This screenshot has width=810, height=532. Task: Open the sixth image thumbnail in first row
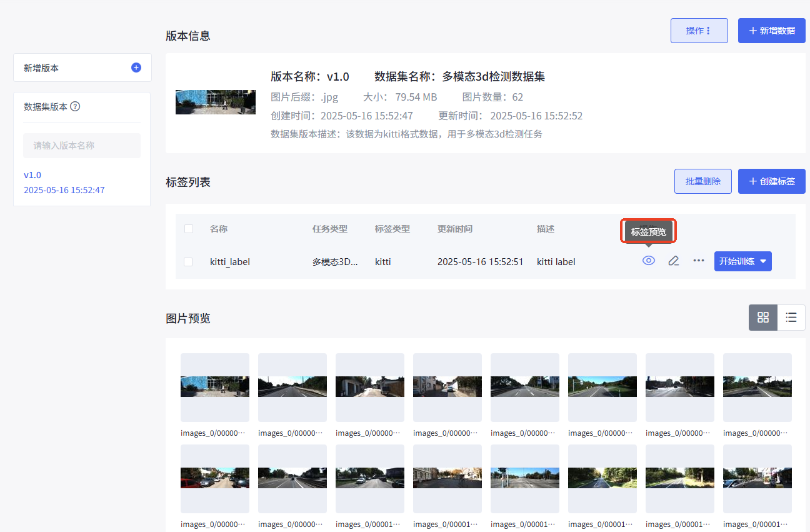(x=602, y=388)
